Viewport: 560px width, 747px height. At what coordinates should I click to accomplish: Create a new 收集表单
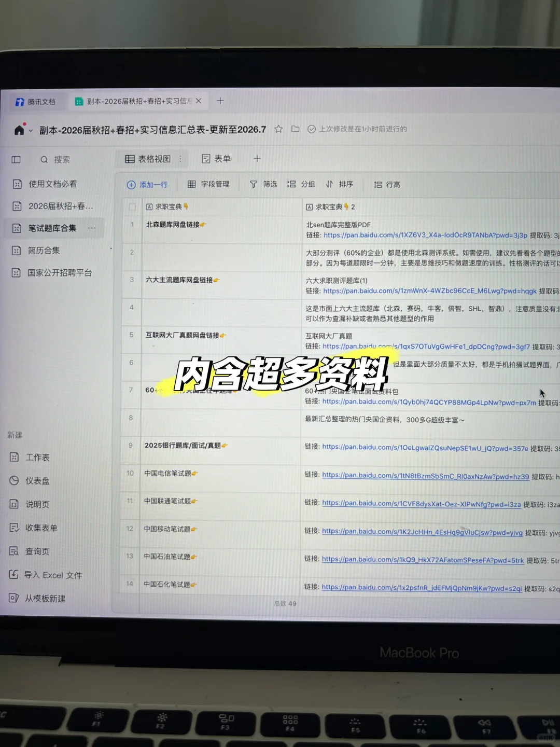click(33, 528)
